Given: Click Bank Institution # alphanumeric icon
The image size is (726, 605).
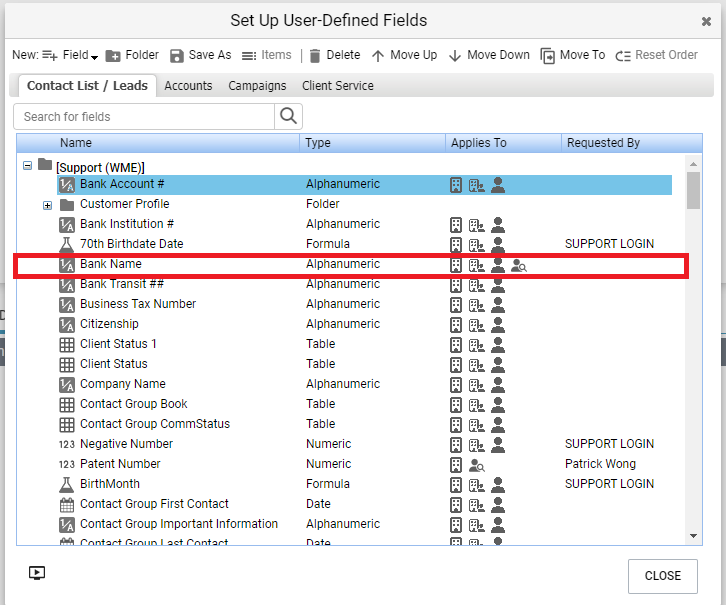Looking at the screenshot, I should pyautogui.click(x=67, y=225).
